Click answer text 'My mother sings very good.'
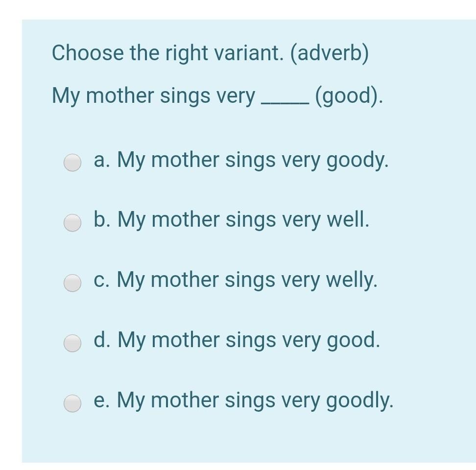Screen dimensions: 476x470 point(249,340)
